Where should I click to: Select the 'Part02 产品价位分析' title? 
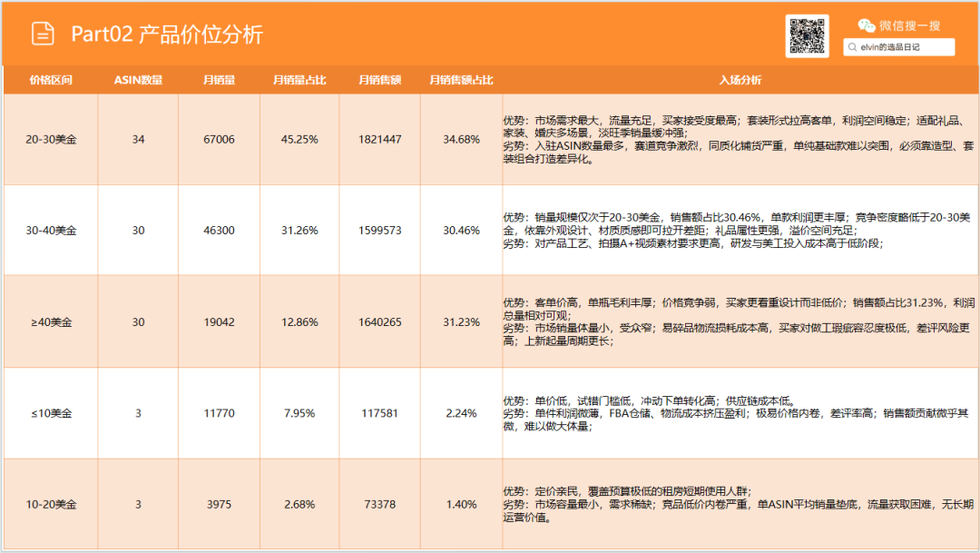[167, 35]
